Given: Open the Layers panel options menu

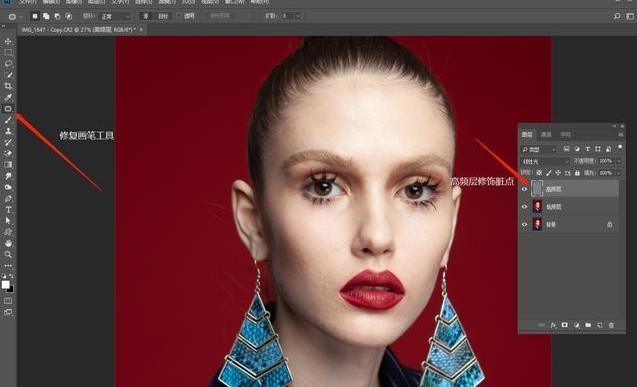Looking at the screenshot, I should pyautogui.click(x=620, y=134).
